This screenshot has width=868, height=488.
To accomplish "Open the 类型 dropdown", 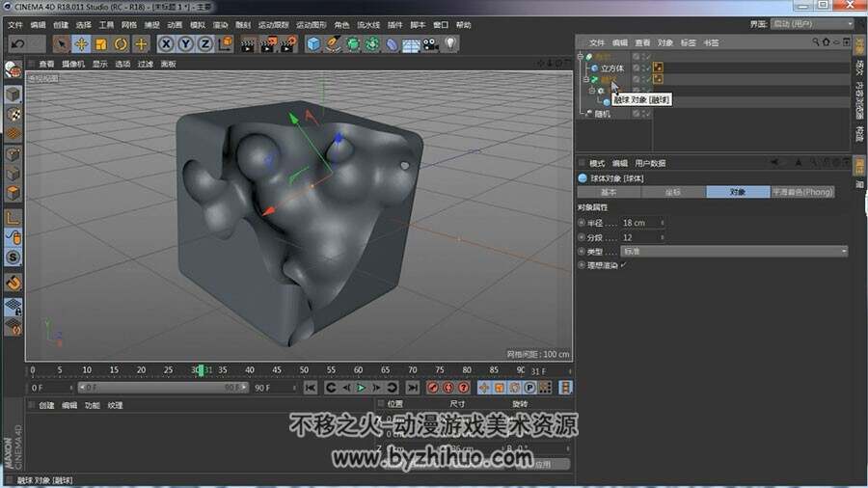I will point(734,251).
